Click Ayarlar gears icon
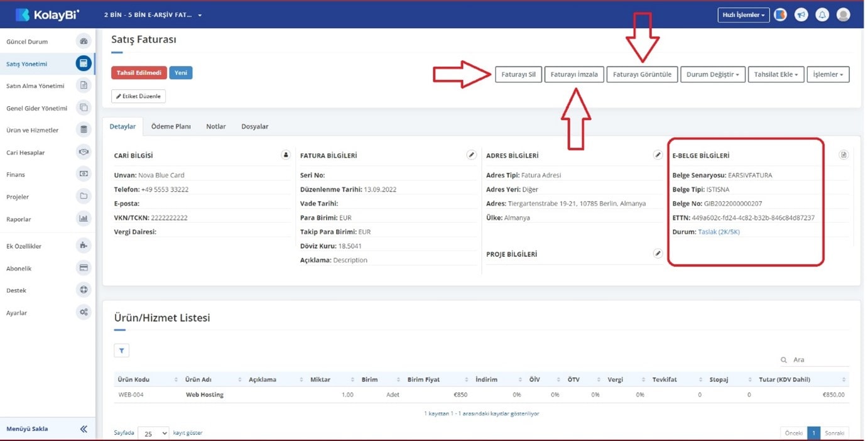868x441 pixels. tap(84, 312)
